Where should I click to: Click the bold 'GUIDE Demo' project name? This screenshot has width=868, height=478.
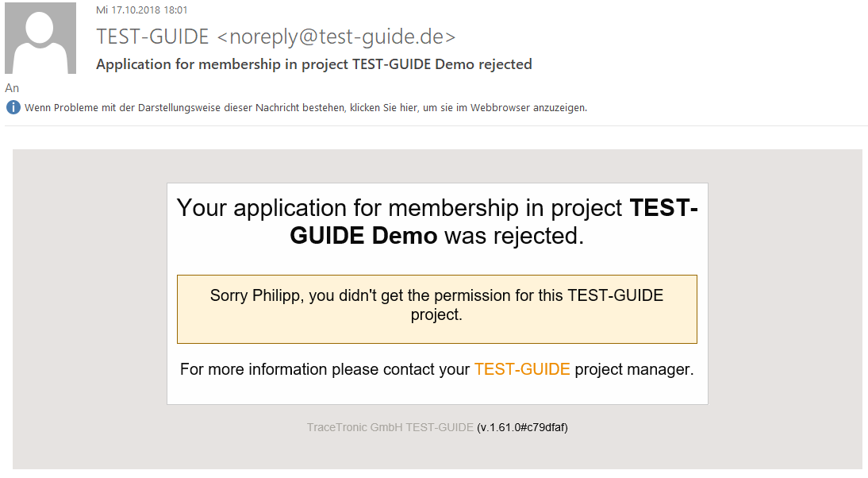(363, 236)
